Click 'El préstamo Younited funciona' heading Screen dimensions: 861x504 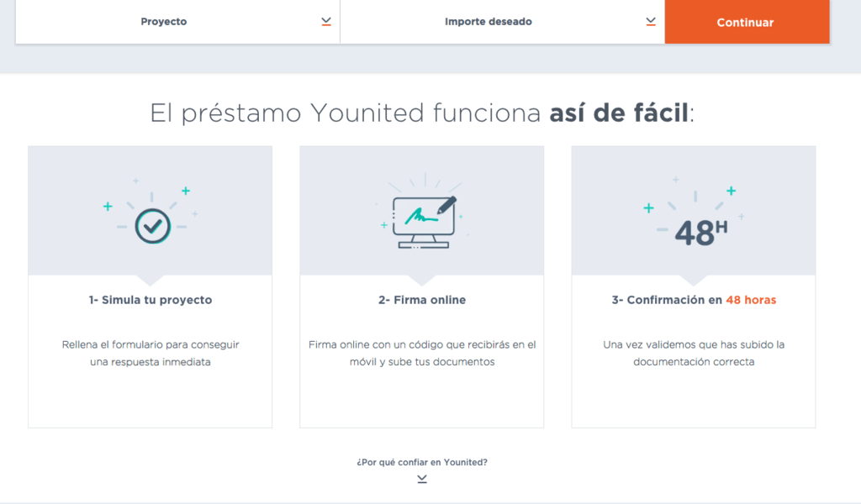coord(346,113)
